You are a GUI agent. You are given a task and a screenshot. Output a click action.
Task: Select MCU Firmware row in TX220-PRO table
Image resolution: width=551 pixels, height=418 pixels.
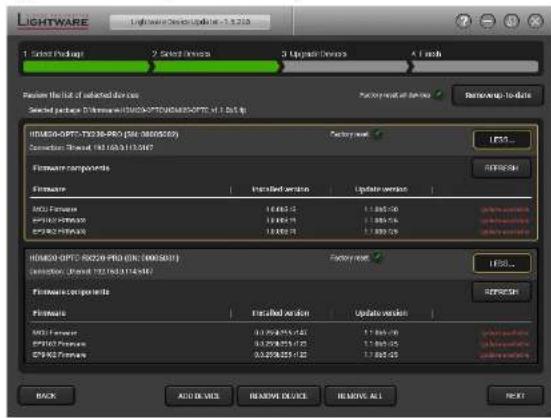[x=281, y=209]
